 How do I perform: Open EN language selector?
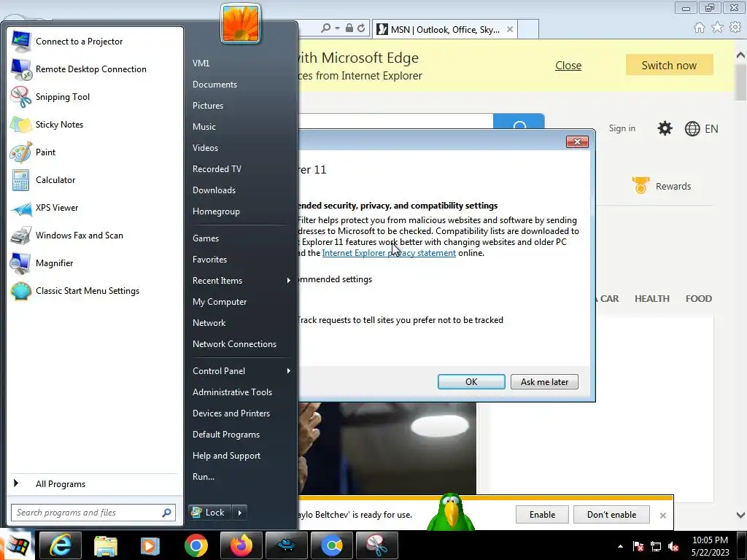point(701,128)
